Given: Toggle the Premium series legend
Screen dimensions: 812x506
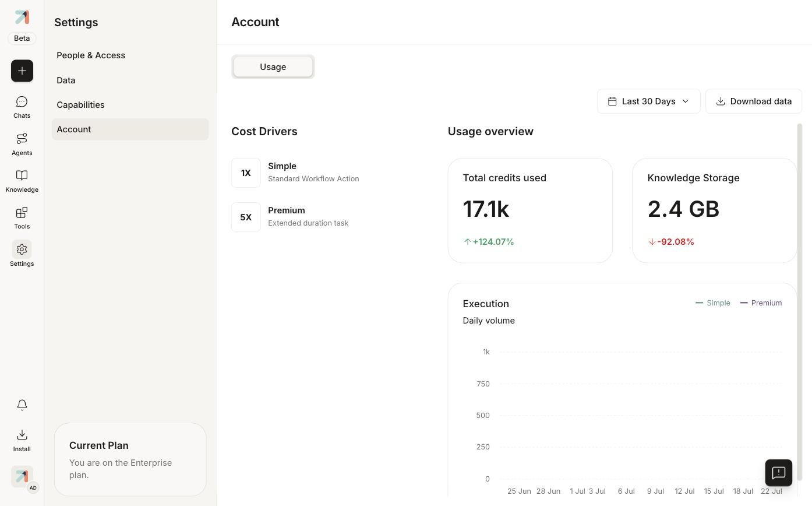Looking at the screenshot, I should click(760, 303).
